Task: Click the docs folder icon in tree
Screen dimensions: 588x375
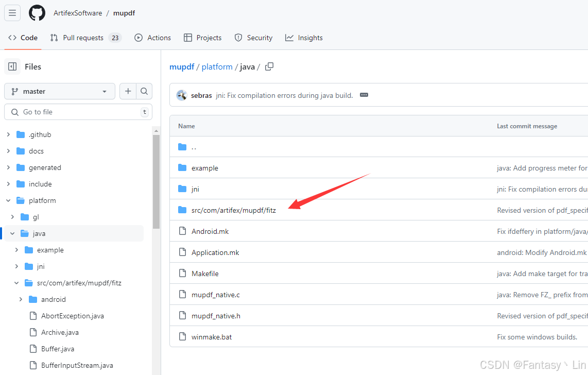Action: tap(21, 151)
